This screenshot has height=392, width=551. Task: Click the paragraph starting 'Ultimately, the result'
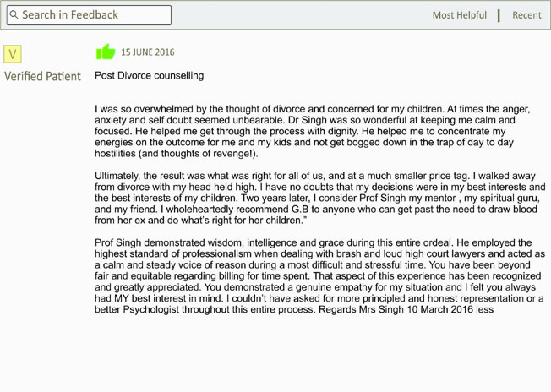(320, 198)
